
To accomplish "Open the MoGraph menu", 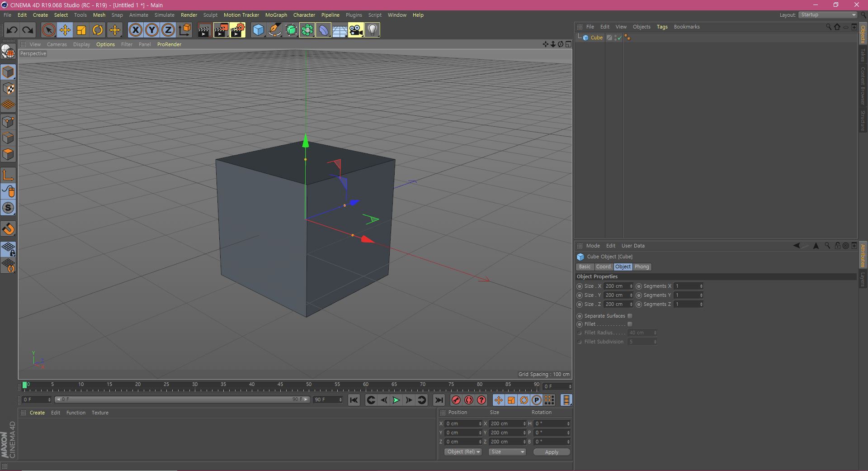I will (276, 15).
